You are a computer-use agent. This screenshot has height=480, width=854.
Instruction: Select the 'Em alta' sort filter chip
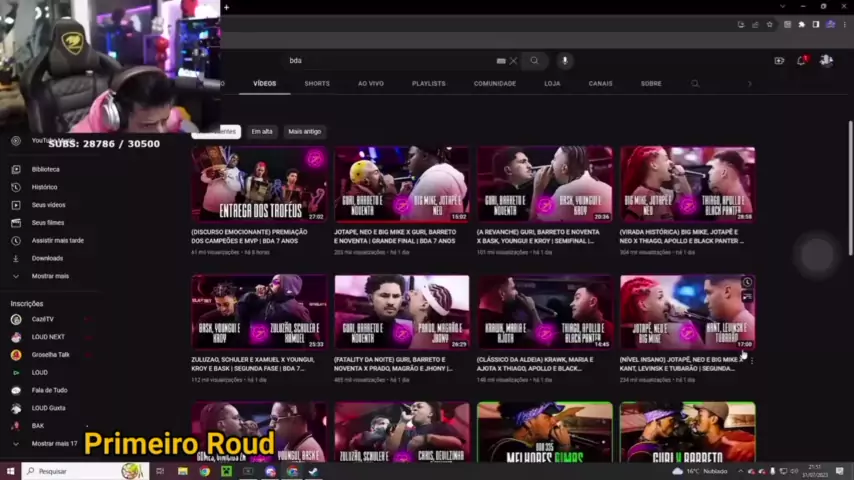pyautogui.click(x=262, y=132)
